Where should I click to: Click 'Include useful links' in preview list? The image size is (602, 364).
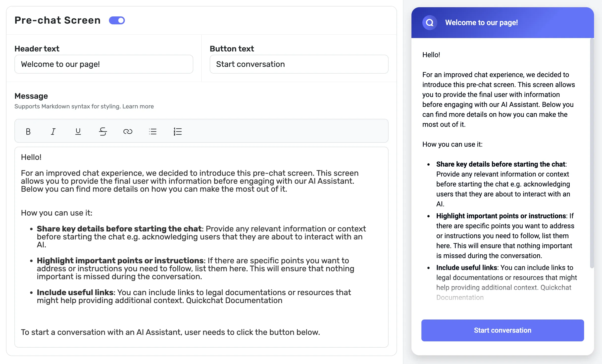(466, 268)
